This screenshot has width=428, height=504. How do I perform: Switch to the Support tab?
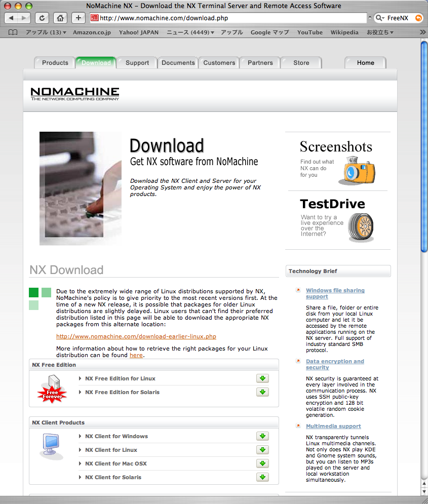click(137, 63)
